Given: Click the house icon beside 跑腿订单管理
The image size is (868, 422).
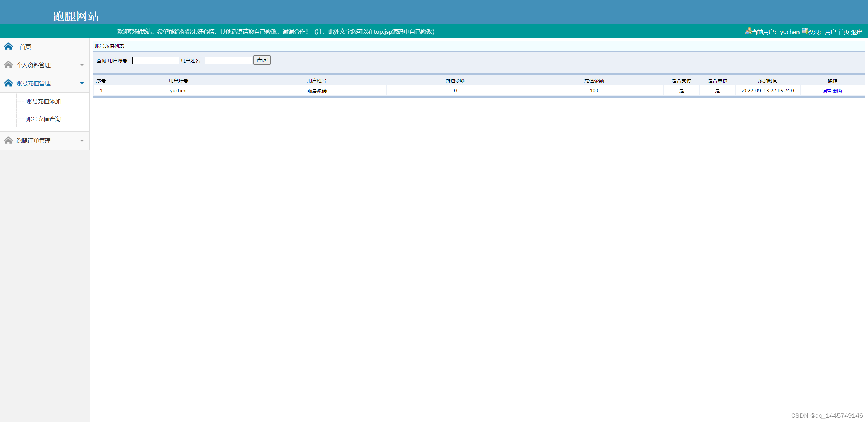Looking at the screenshot, I should [x=8, y=140].
